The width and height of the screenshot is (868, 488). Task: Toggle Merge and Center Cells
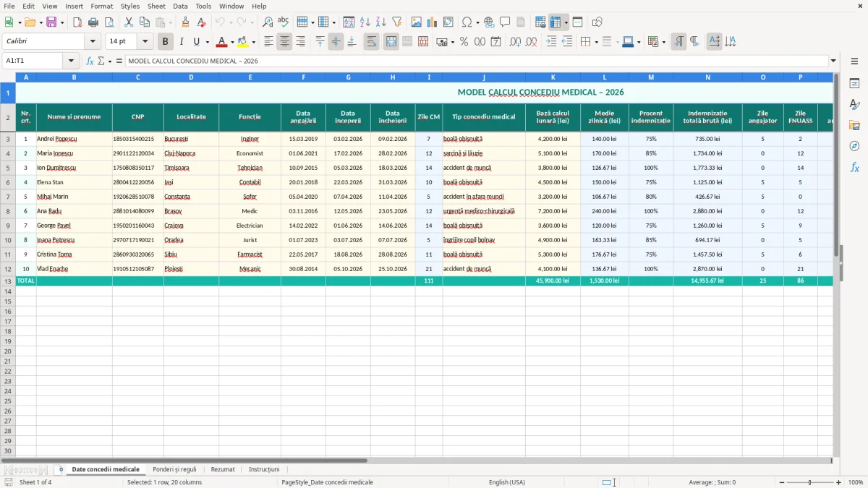[x=391, y=42]
